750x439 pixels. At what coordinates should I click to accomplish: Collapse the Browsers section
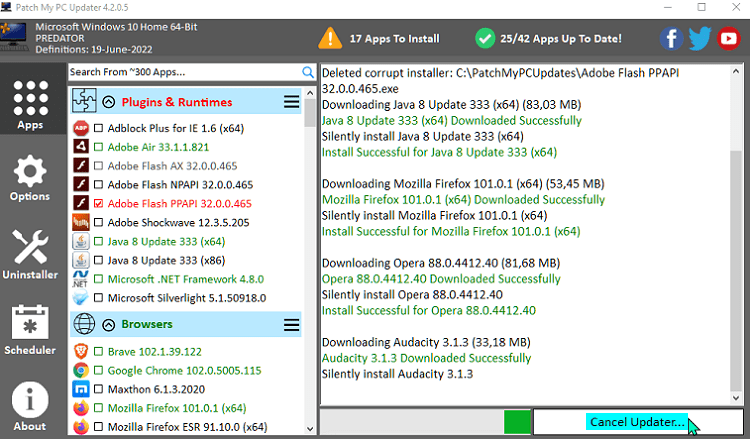[x=109, y=325]
